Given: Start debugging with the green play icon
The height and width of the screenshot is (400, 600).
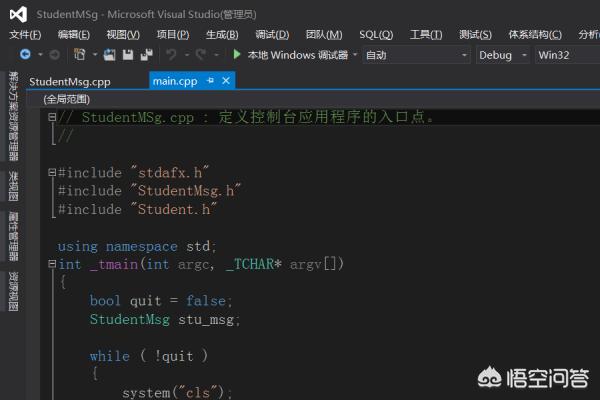Looking at the screenshot, I should click(237, 54).
